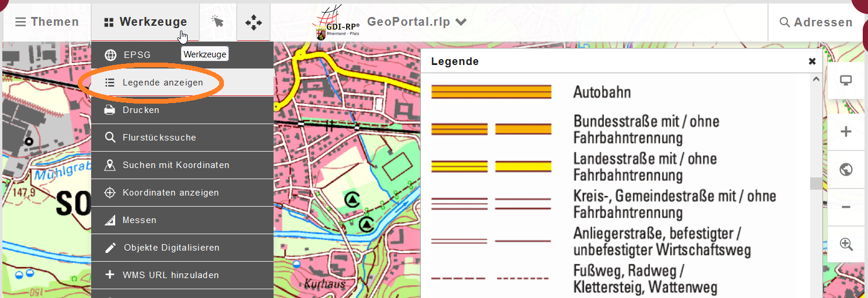The image size is (868, 298).
Task: Click the legend scrollbar thumb
Action: coord(815,184)
